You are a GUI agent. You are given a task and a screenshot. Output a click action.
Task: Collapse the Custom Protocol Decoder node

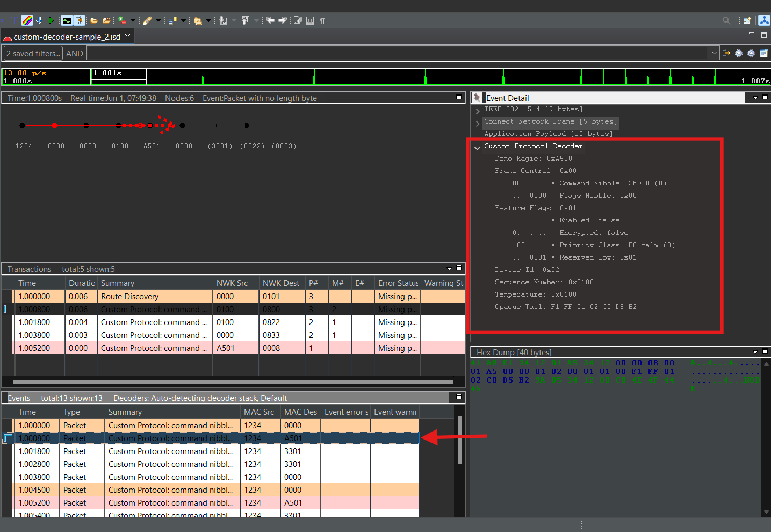pos(477,148)
